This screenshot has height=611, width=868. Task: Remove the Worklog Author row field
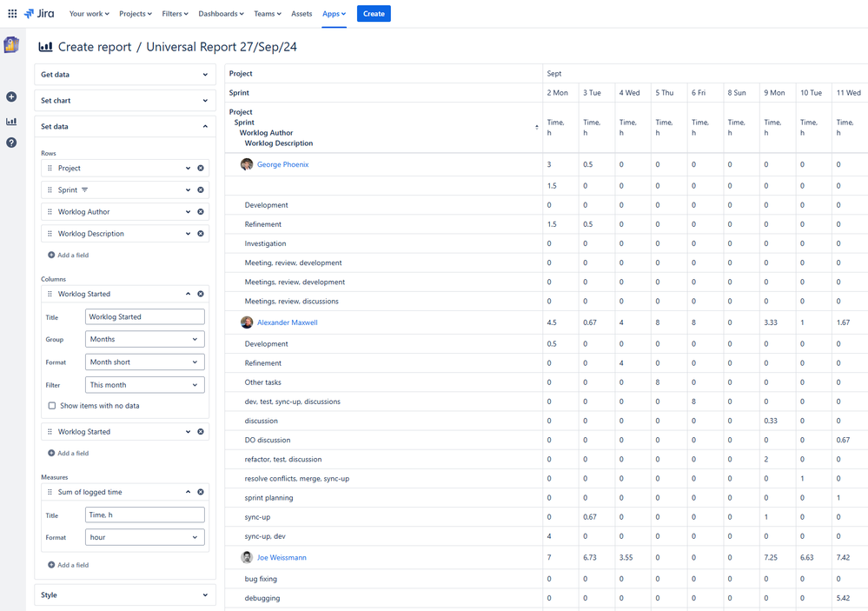pyautogui.click(x=201, y=211)
